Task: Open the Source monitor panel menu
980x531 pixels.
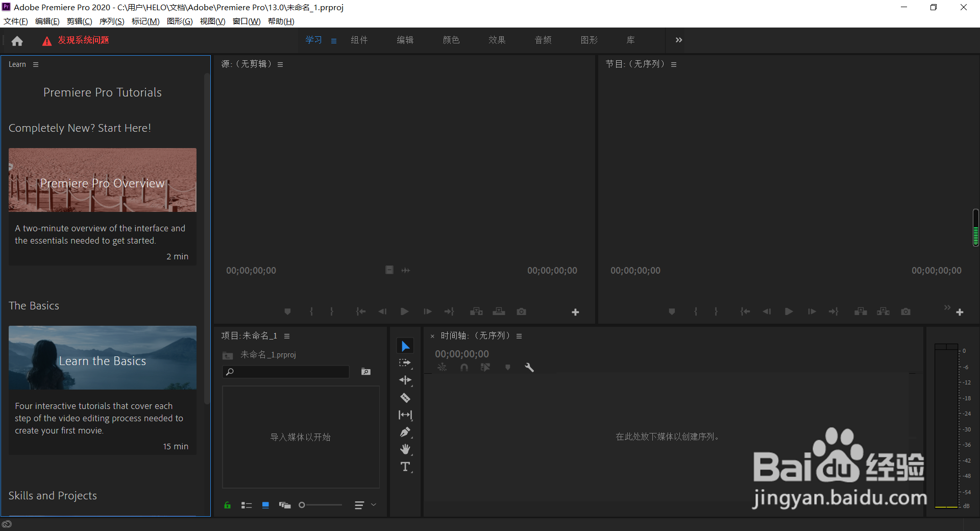Action: tap(280, 64)
